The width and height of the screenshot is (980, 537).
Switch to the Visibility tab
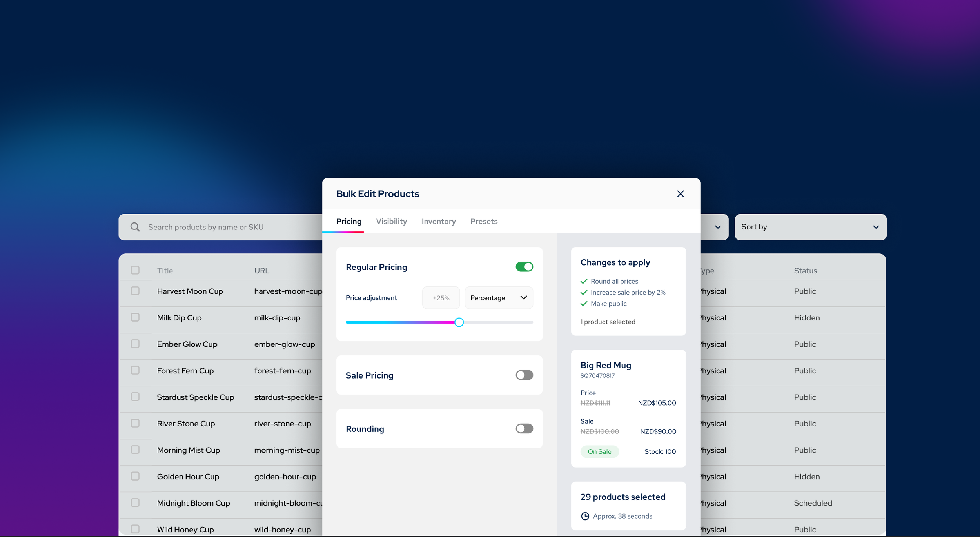[391, 222]
